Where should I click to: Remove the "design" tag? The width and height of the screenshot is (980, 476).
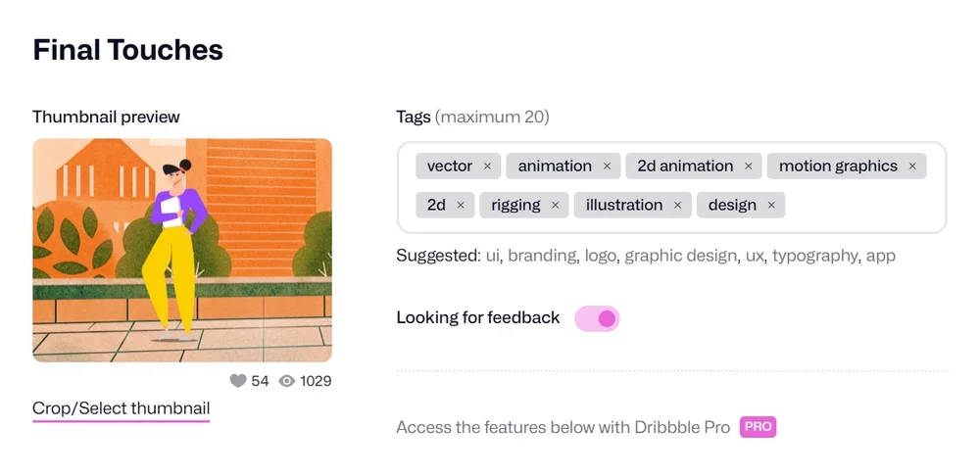tap(771, 206)
